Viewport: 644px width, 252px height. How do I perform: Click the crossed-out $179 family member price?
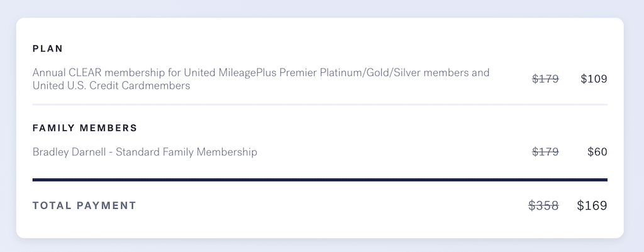pos(545,152)
